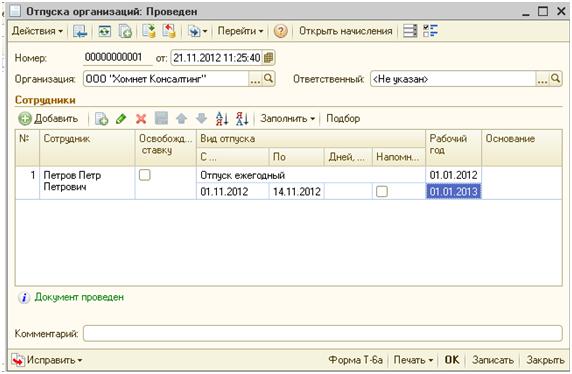
Task: Open the Исправить dropdown
Action: [47, 360]
